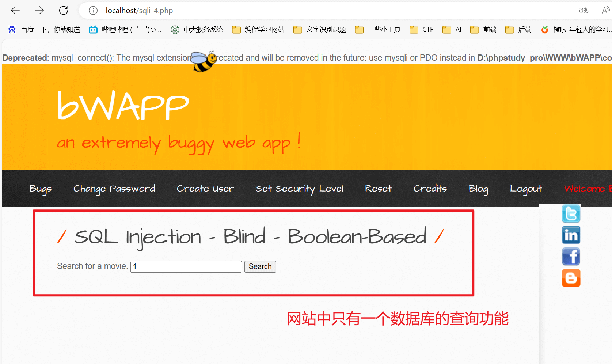This screenshot has height=364, width=612.
Task: Click the browser back arrow
Action: [x=15, y=11]
